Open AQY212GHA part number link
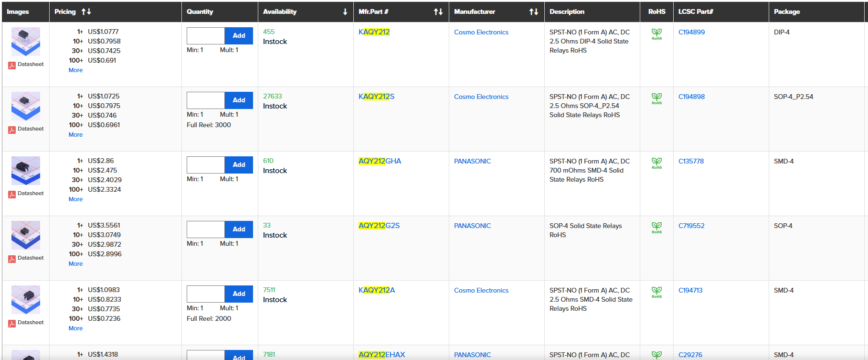The width and height of the screenshot is (868, 360). 380,161
